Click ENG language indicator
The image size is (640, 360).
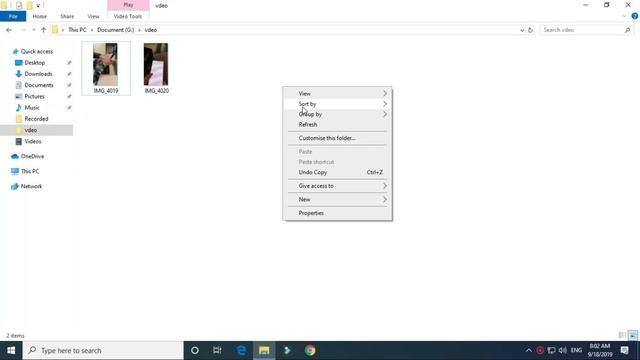click(576, 351)
